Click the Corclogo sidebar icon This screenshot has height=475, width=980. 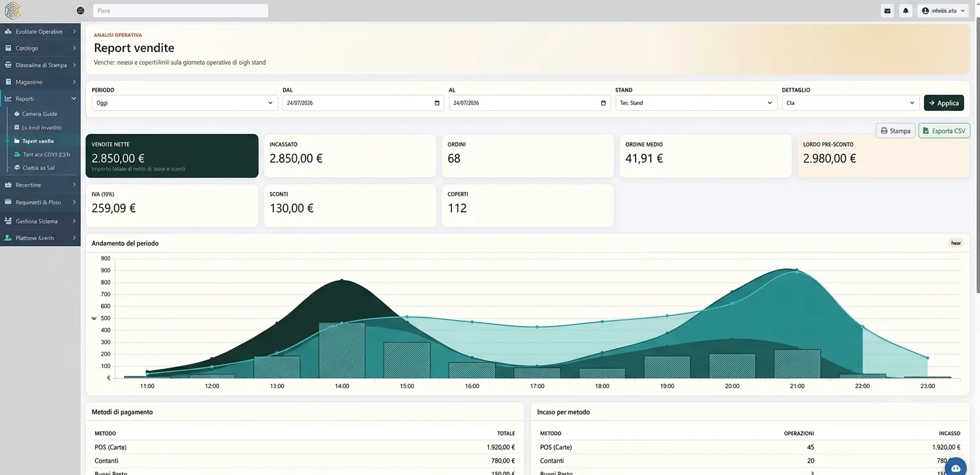click(8, 48)
